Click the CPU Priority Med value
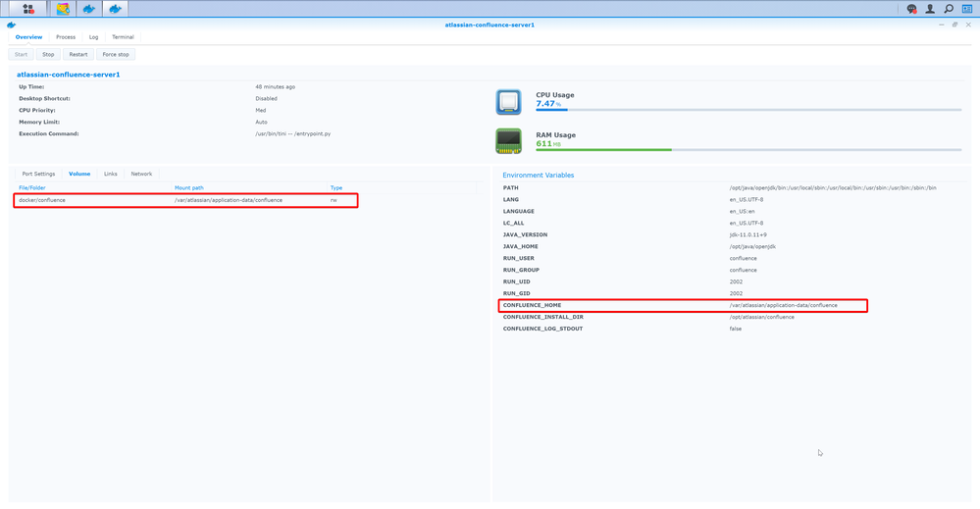The width and height of the screenshot is (980, 509). [x=261, y=111]
